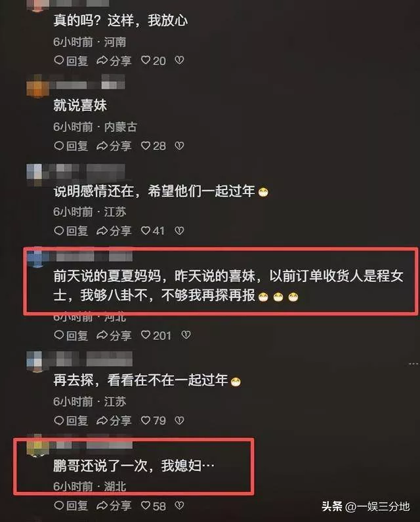Screen dimensions: 420x522
Task: Like the comment with 28 likes
Action: 153,146
